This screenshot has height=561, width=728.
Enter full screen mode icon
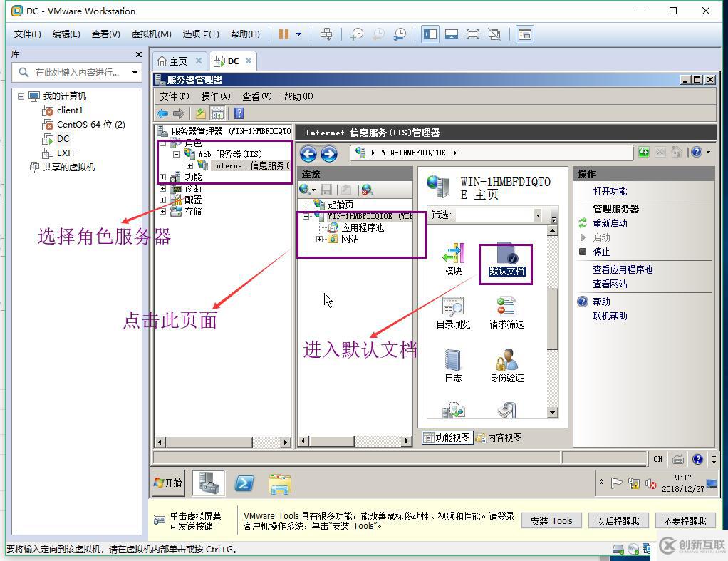tap(473, 34)
